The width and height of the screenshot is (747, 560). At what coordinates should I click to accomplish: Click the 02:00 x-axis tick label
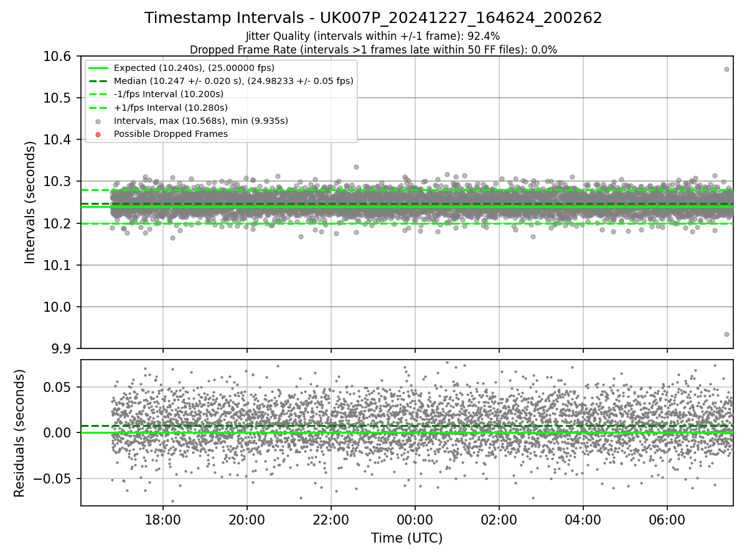[x=499, y=519]
